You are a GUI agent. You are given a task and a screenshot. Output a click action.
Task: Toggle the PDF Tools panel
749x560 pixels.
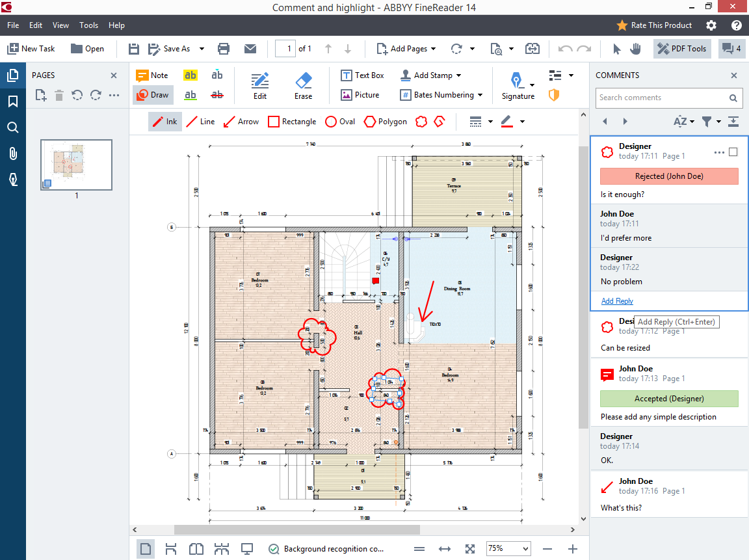(x=682, y=49)
